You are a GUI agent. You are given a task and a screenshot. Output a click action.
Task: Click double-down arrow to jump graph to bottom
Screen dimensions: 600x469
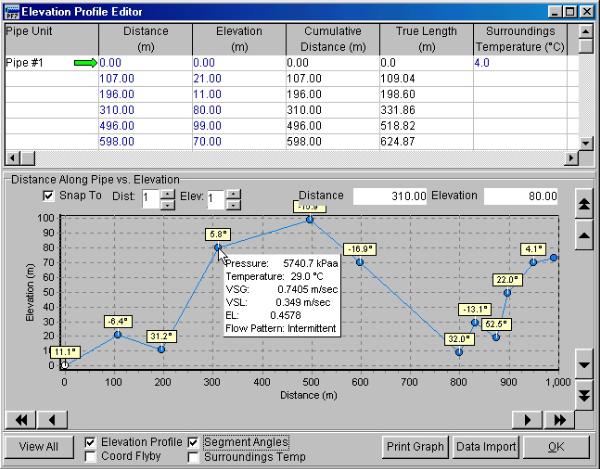583,392
